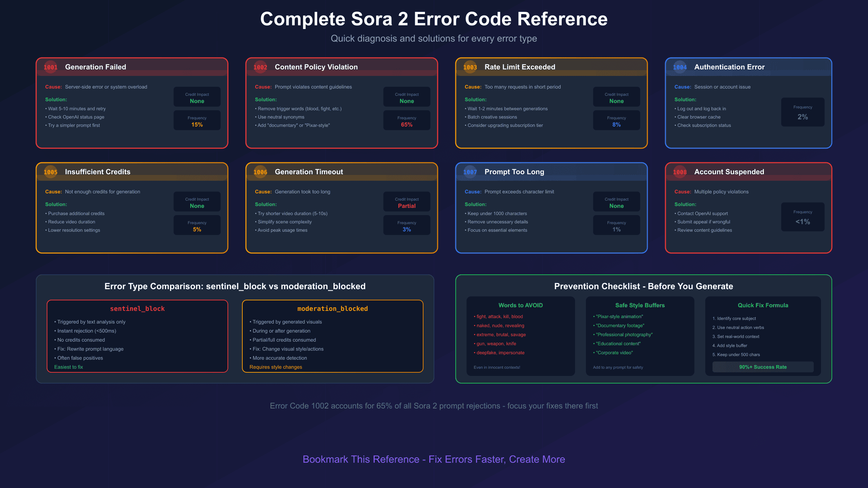Click the Easiest to fix label
Viewport: 868px width, 488px height.
pos(68,367)
